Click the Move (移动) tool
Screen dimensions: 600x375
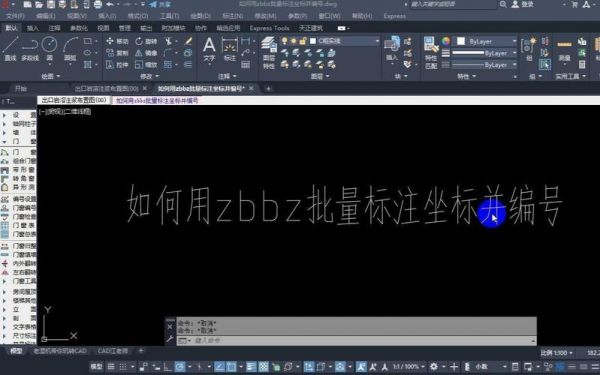point(117,41)
